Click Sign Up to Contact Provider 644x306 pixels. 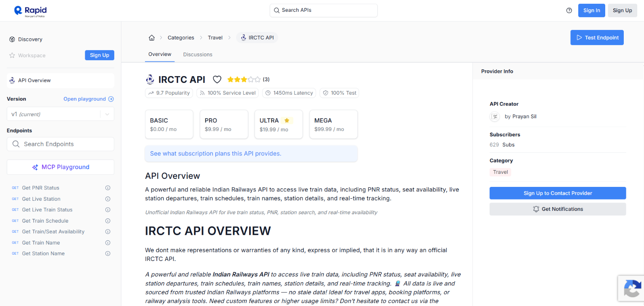pyautogui.click(x=558, y=193)
